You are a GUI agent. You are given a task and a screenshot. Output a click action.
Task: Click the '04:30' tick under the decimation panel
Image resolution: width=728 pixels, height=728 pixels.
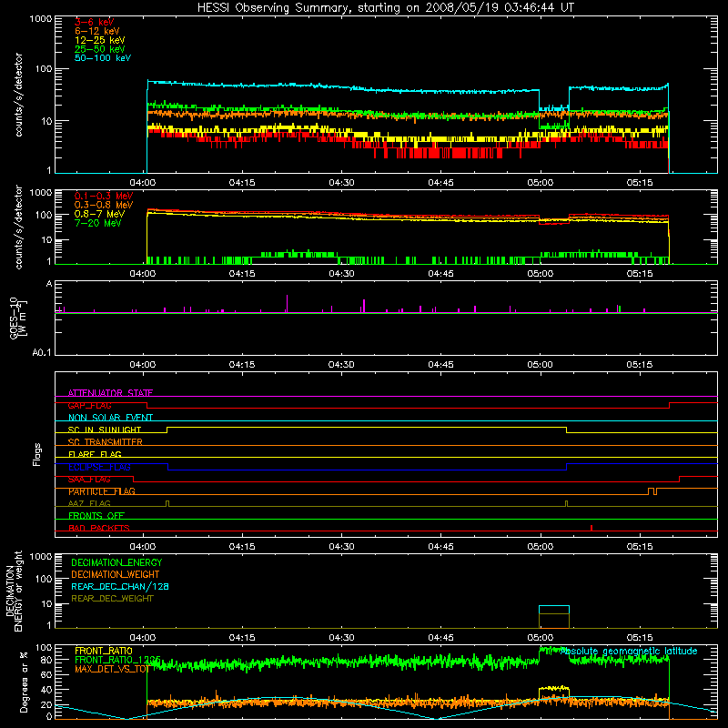341,638
